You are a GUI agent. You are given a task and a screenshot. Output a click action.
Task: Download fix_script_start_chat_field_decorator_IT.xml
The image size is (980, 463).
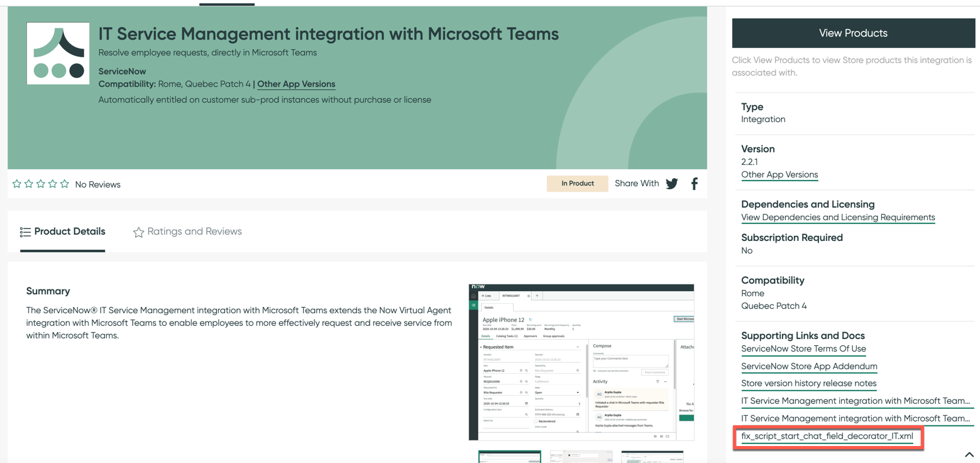pos(827,436)
